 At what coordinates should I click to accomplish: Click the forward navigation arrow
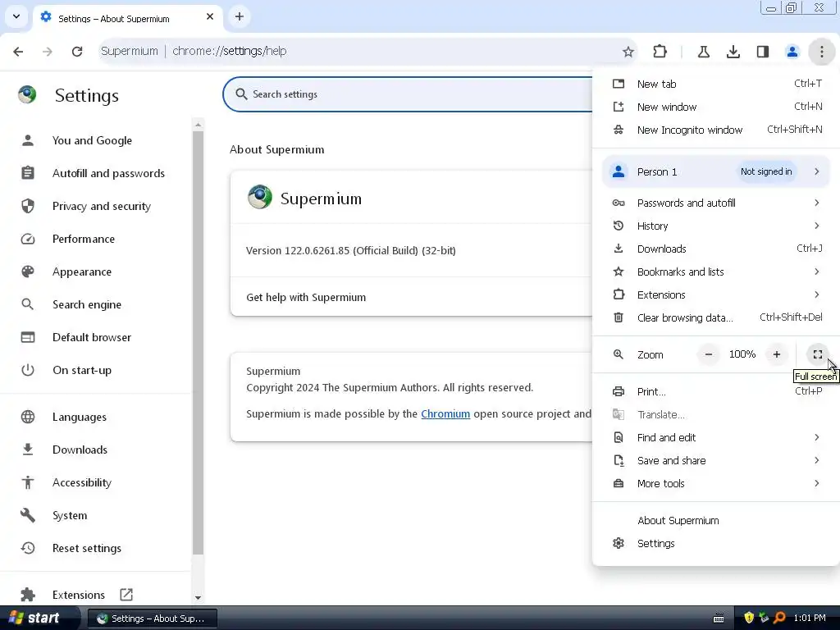tap(48, 52)
